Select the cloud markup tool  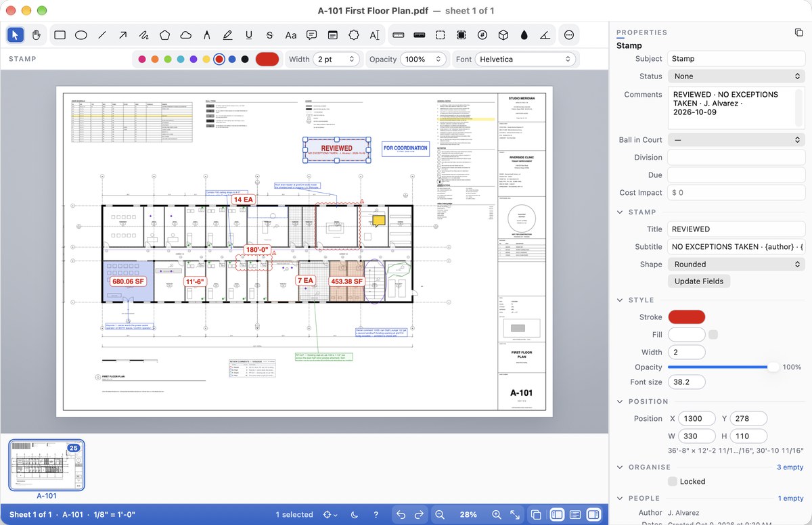pyautogui.click(x=185, y=35)
